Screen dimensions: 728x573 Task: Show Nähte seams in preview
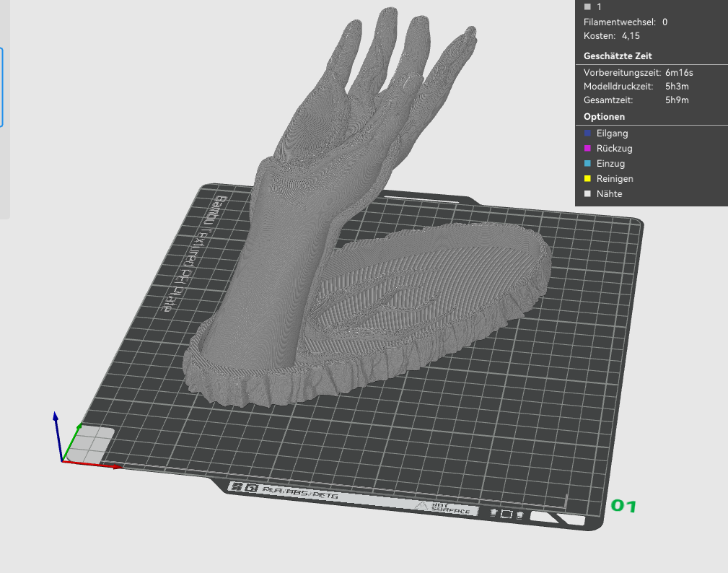pyautogui.click(x=603, y=193)
